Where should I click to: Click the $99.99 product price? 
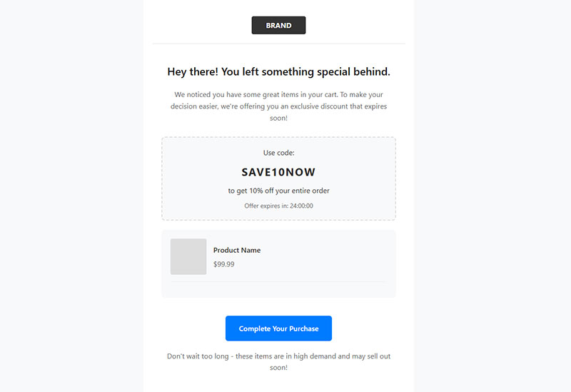point(224,264)
